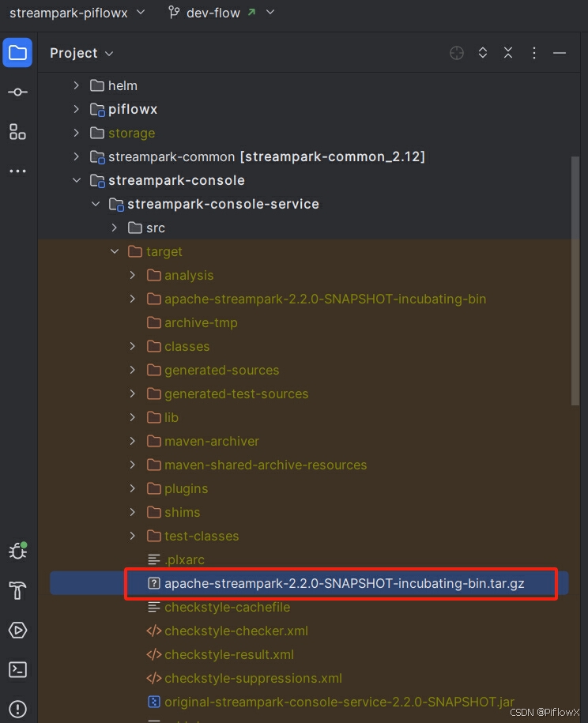Open the Project view mode dropdown

pos(81,53)
